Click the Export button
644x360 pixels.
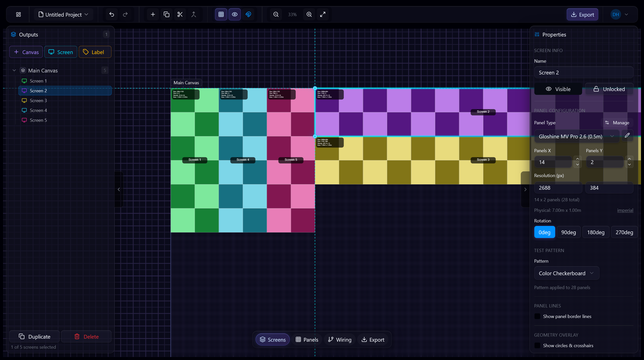tap(582, 14)
